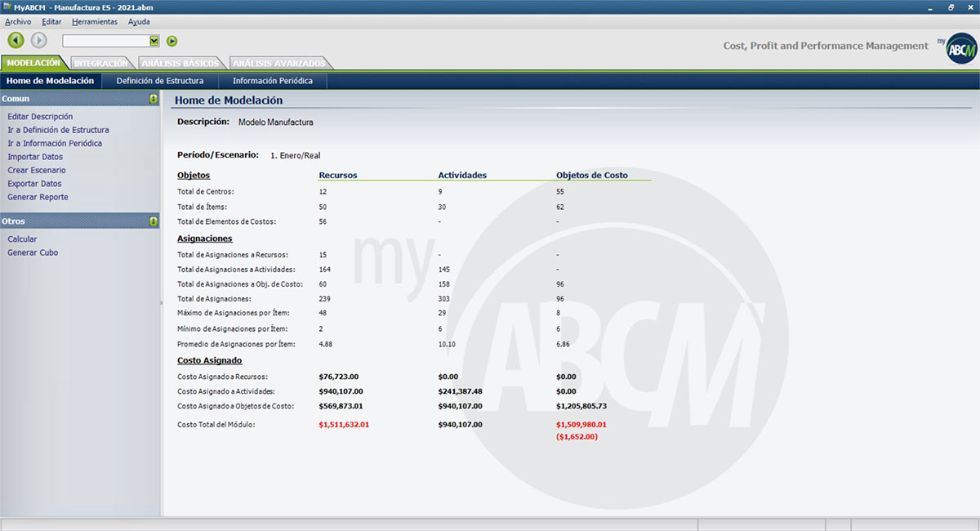The height and width of the screenshot is (531, 980).
Task: Select the Home de Modelación sub-tab
Action: coord(51,81)
